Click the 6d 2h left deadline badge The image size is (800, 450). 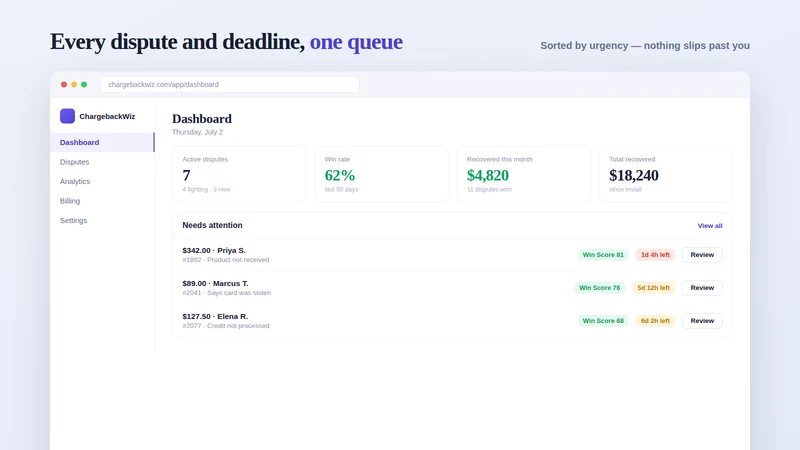click(655, 321)
